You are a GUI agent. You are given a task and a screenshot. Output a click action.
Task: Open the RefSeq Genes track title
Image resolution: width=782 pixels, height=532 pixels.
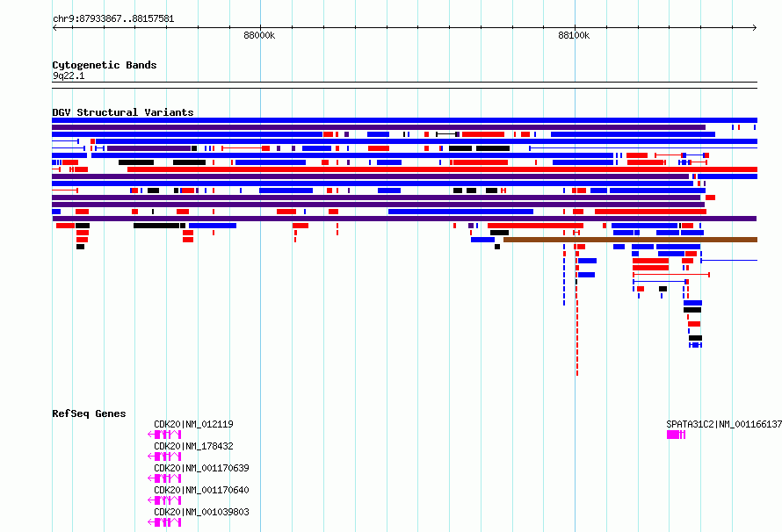89,413
